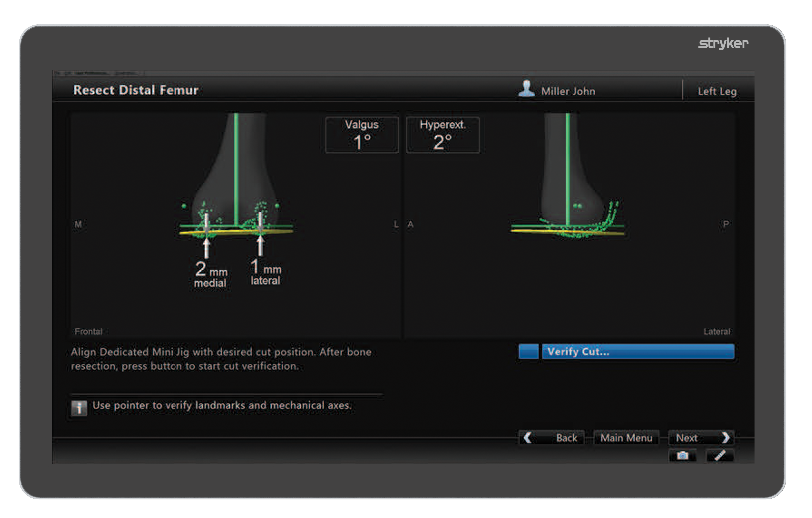This screenshot has width=812, height=518.
Task: Click the Back button label
Action: click(x=567, y=438)
